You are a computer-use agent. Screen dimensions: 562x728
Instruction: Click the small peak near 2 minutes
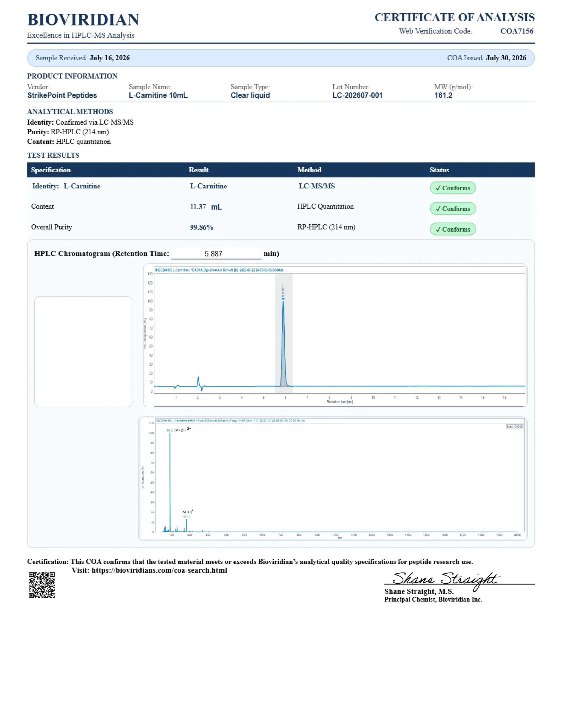point(198,382)
